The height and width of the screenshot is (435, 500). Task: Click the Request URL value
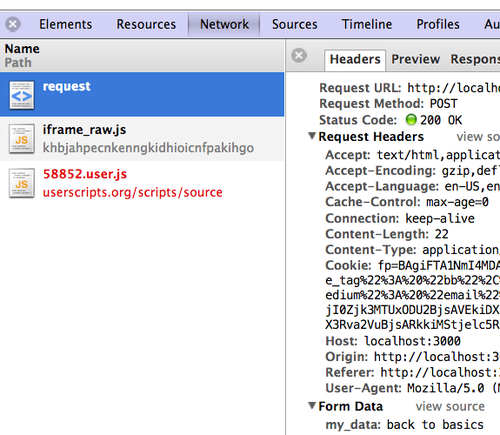point(454,88)
